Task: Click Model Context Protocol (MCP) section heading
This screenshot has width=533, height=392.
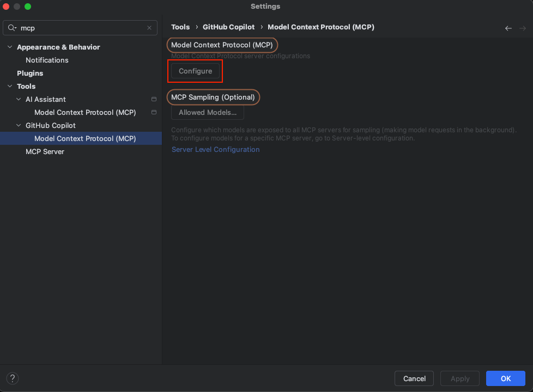Action: click(222, 45)
